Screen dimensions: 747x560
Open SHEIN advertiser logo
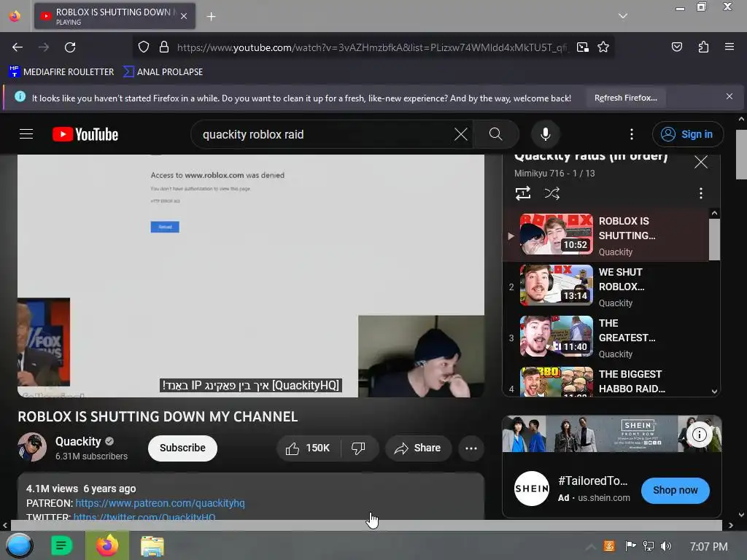point(532,489)
